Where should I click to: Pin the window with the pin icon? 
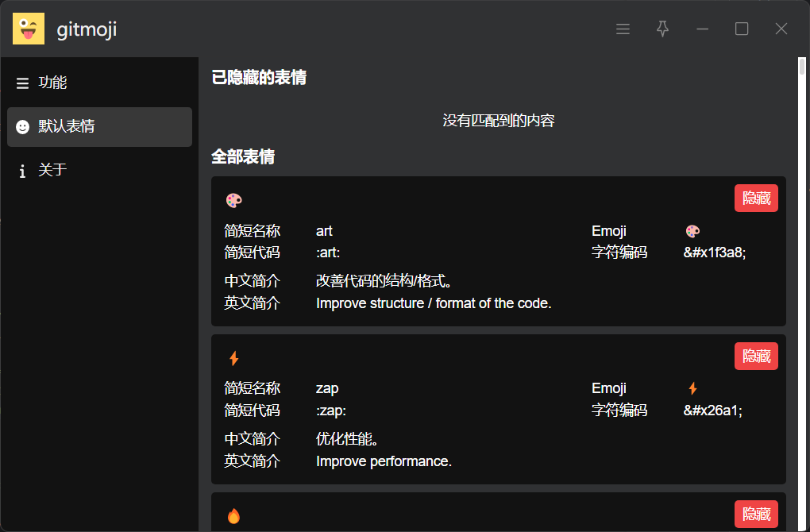point(662,29)
